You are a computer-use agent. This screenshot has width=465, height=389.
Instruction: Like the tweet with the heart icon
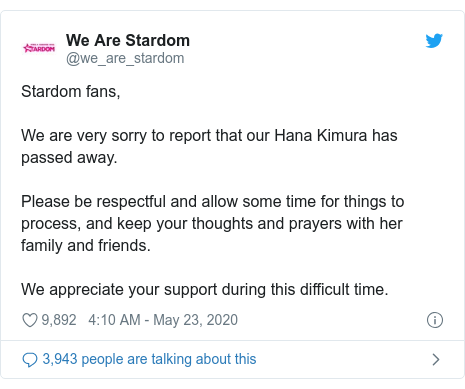click(30, 320)
